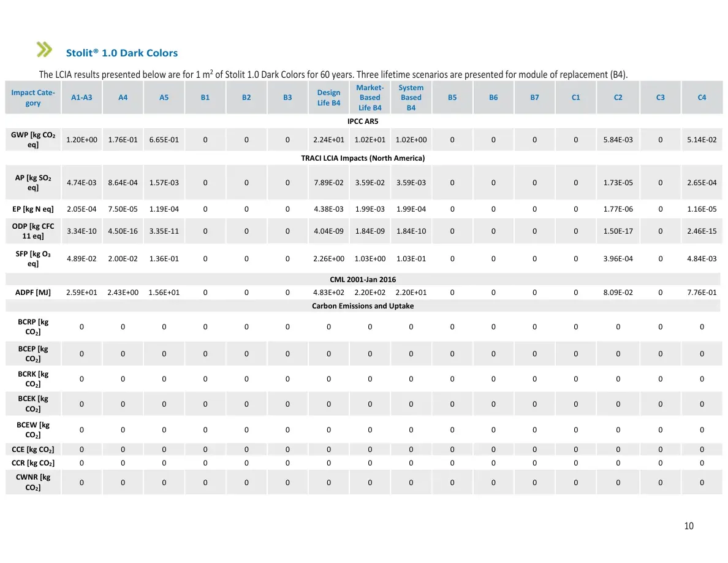Click the Design Life B4 header
The height and width of the screenshot is (563, 728).
tap(328, 98)
